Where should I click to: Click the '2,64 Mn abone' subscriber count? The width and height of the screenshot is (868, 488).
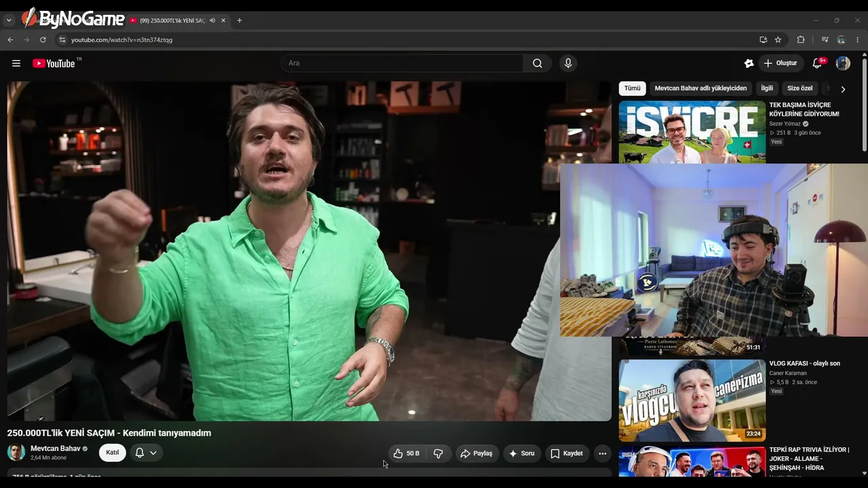pos(49,458)
